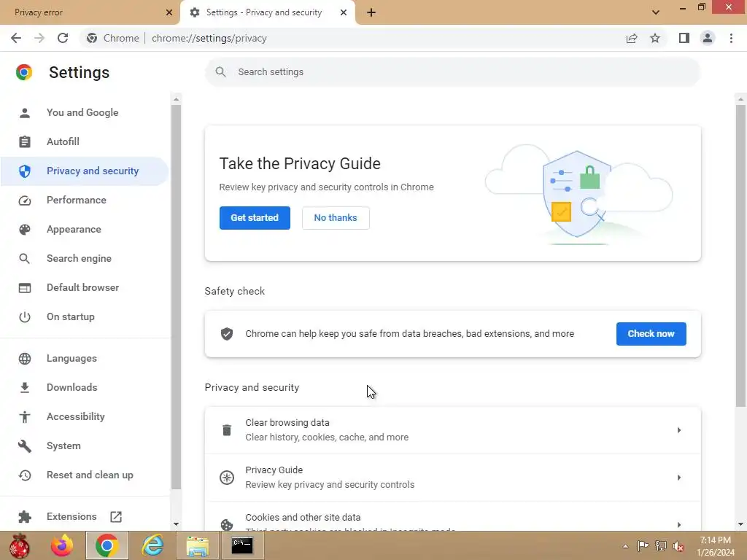The width and height of the screenshot is (747, 560).
Task: Open Downloads settings section
Action: [x=85, y=387]
